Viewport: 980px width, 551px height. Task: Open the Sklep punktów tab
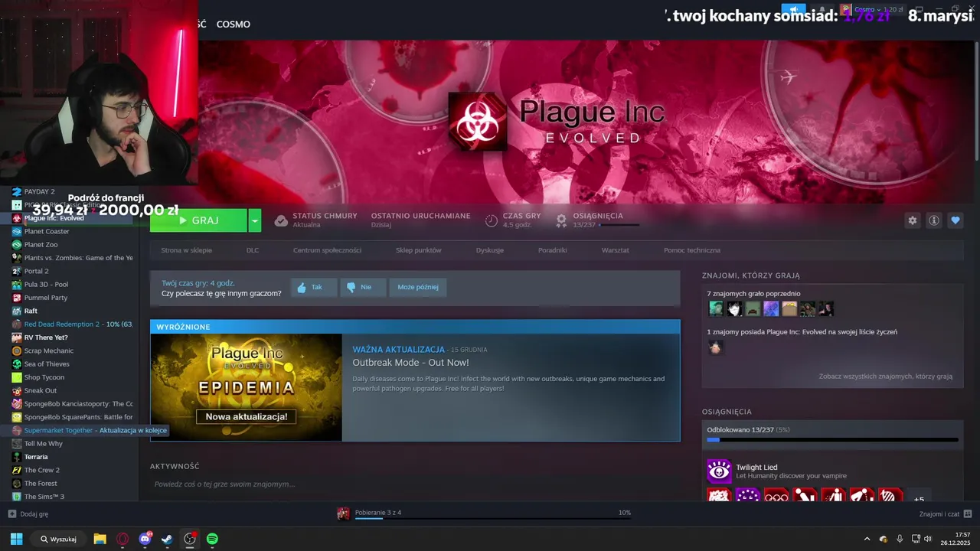[x=418, y=250]
